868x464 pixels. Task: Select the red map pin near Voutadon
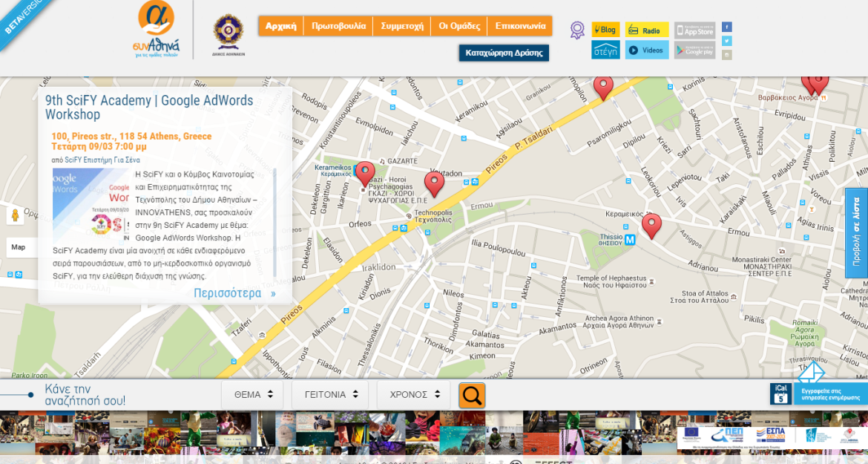point(434,184)
